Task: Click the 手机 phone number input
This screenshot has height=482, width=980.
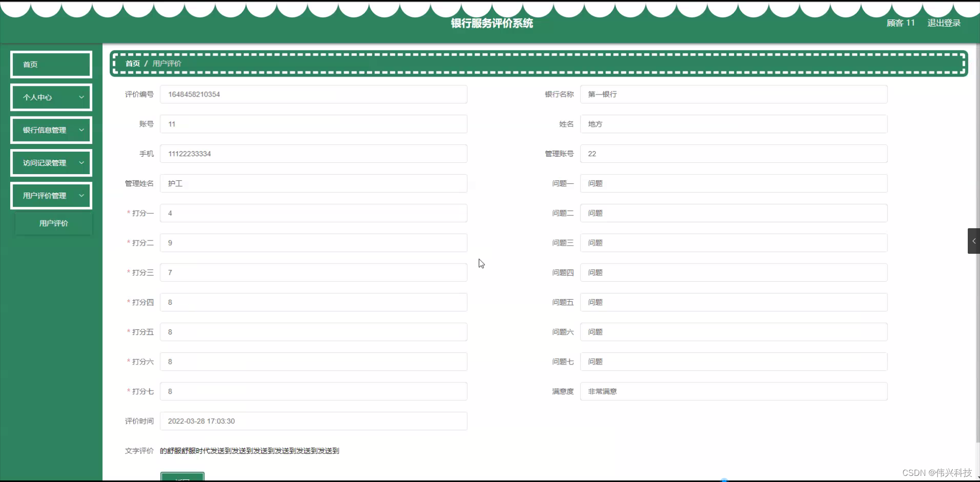Action: pos(314,153)
